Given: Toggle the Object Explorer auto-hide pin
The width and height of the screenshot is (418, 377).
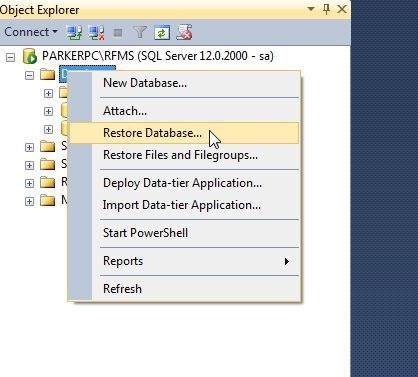Looking at the screenshot, I should 327,9.
